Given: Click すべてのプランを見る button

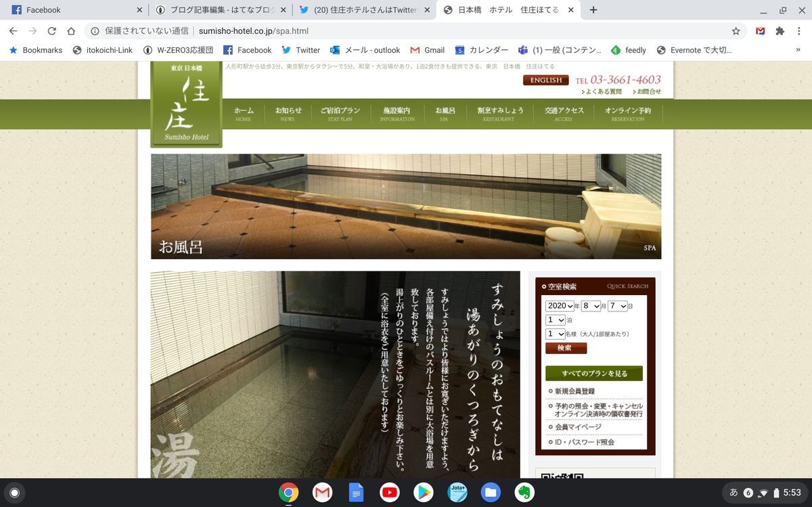Looking at the screenshot, I should (594, 374).
